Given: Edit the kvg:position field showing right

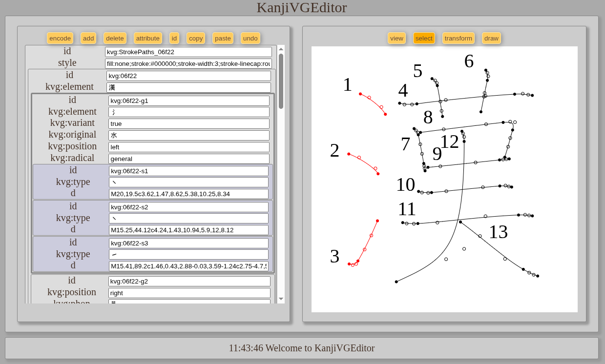Looking at the screenshot, I should click(189, 293).
